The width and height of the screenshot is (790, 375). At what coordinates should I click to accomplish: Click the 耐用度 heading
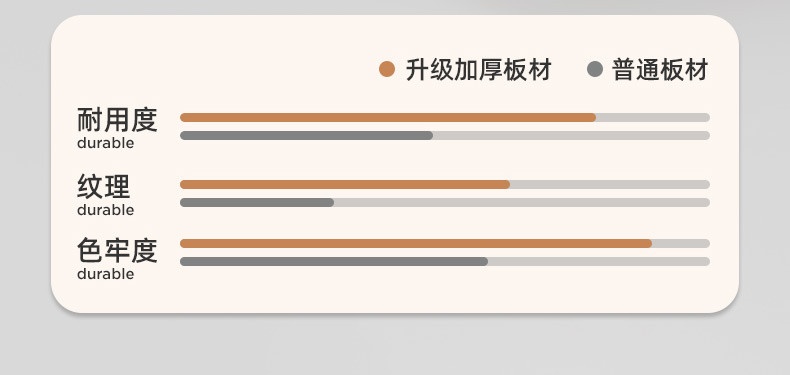(x=117, y=120)
